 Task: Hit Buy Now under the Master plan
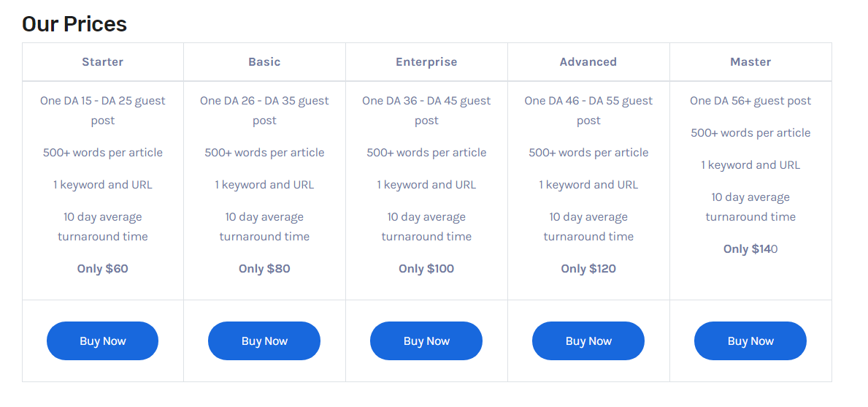point(750,341)
